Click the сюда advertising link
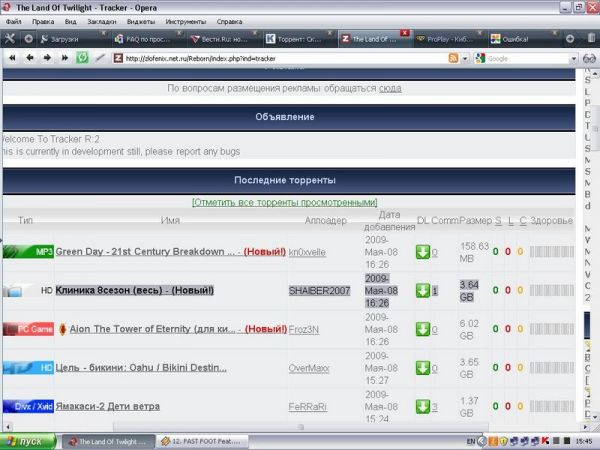 [390, 88]
